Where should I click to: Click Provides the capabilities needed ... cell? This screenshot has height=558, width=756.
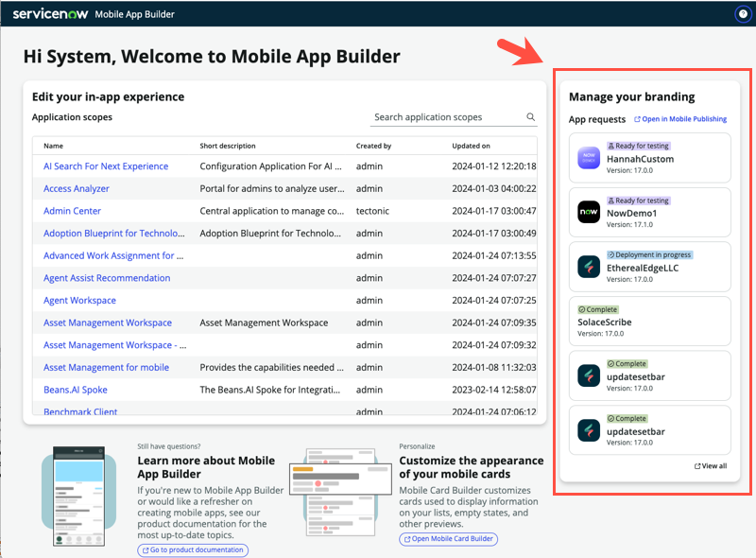(x=271, y=367)
